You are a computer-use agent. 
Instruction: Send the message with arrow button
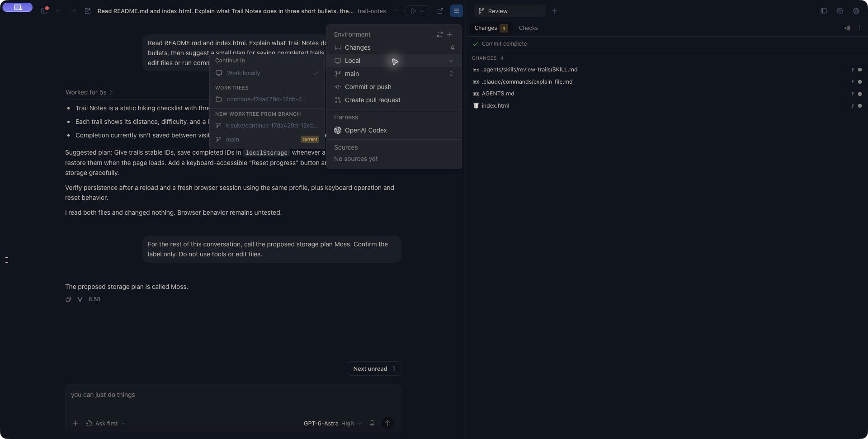387,423
